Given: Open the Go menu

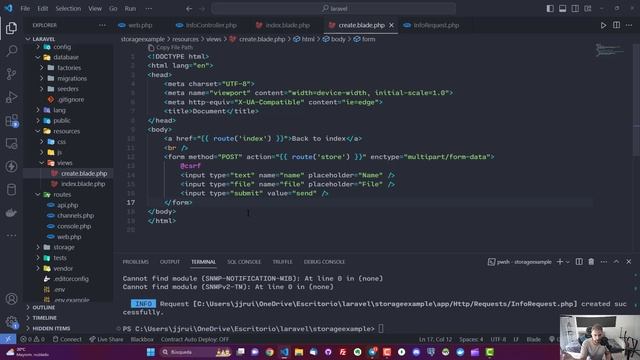Looking at the screenshot, I should [x=113, y=9].
